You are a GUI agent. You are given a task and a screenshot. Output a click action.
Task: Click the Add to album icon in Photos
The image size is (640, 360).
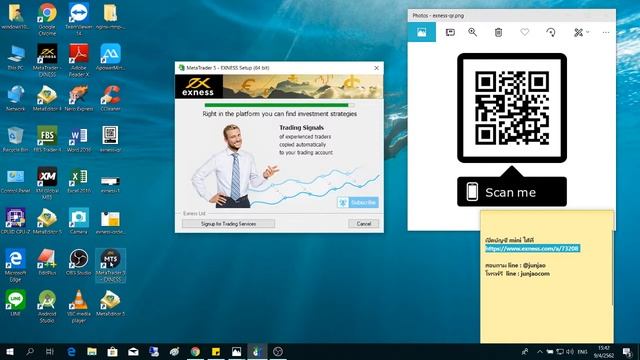tap(450, 32)
